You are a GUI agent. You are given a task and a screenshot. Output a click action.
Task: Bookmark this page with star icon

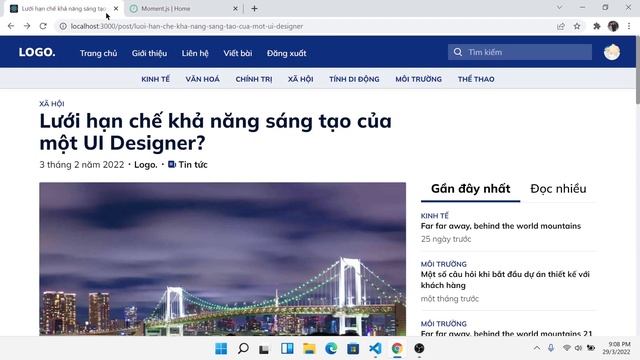(x=577, y=26)
